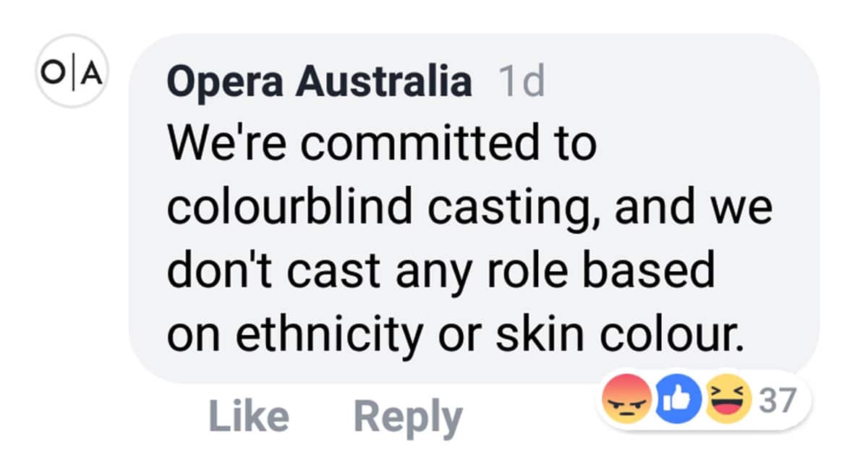
Task: Open the Opera Australia OA profile avatar
Action: tap(71, 71)
